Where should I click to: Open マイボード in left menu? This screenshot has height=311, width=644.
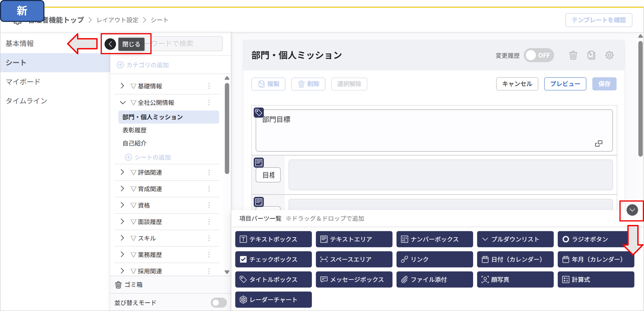click(23, 82)
